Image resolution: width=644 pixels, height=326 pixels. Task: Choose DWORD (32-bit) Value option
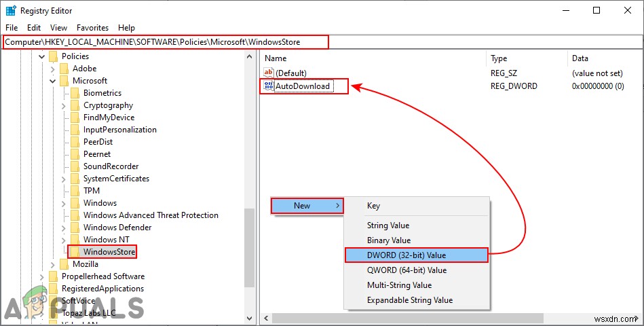click(417, 255)
